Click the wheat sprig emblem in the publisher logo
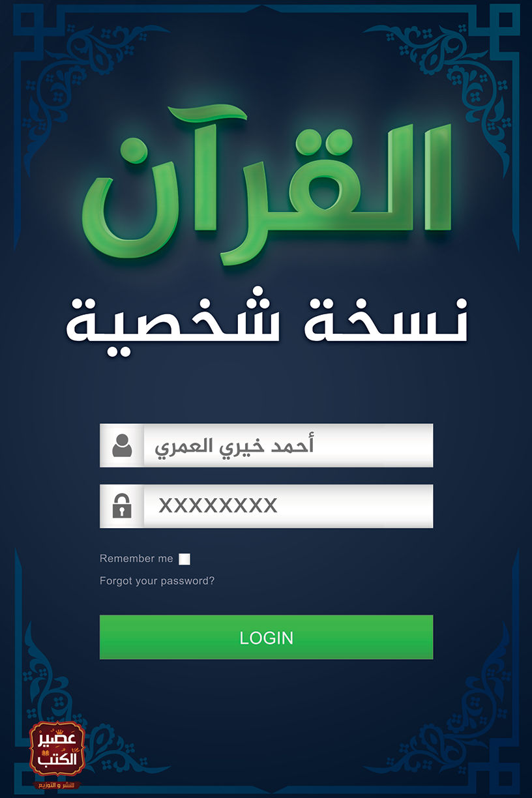The width and height of the screenshot is (532, 798). point(76,750)
